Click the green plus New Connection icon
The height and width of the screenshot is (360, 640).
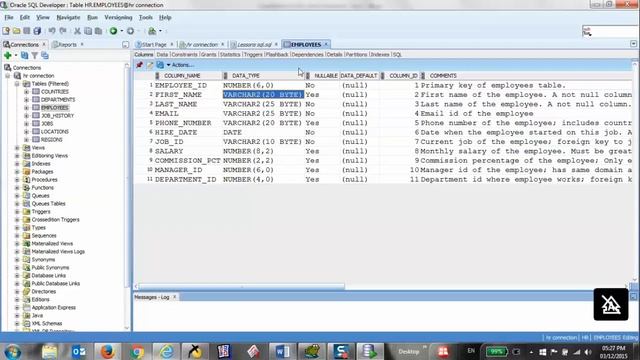pyautogui.click(x=7, y=56)
